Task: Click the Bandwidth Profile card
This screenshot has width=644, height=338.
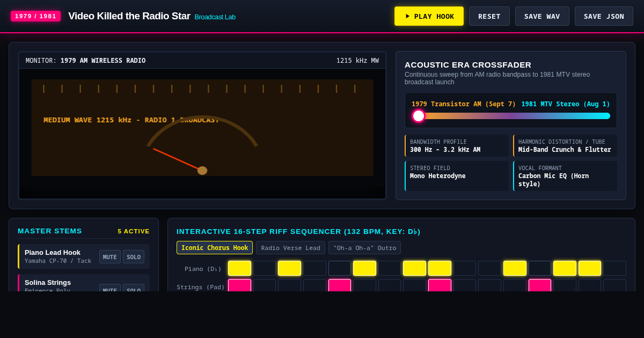Action: (457, 146)
